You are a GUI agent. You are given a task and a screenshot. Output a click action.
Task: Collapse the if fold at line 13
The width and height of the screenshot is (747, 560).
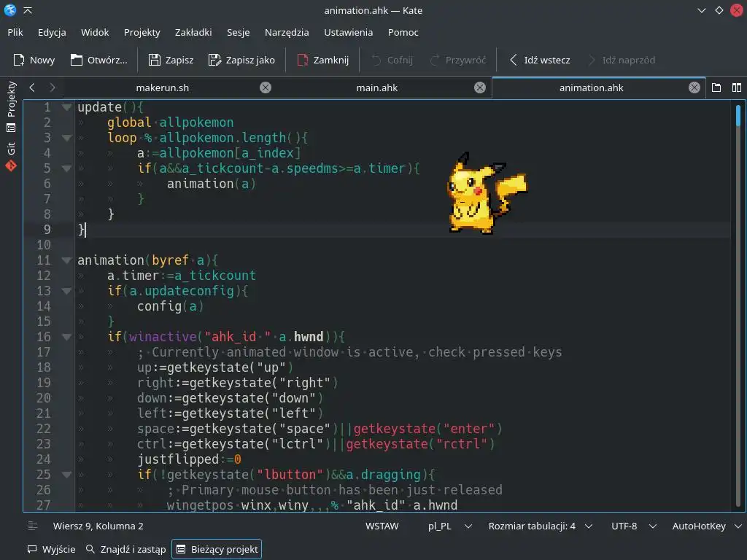click(66, 291)
